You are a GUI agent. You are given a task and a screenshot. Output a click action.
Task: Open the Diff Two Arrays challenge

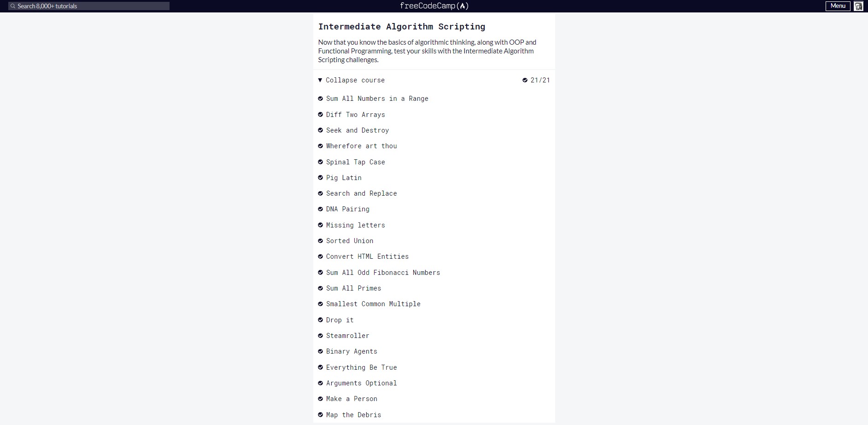point(356,115)
